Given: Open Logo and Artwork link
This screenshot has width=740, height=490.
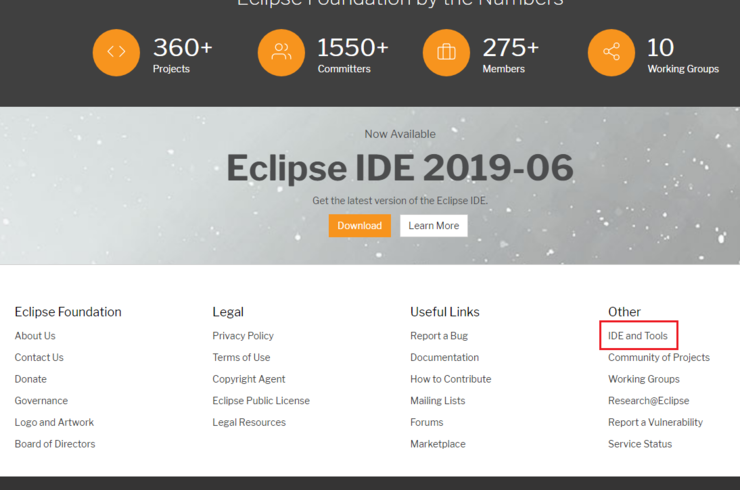Looking at the screenshot, I should pos(54,422).
